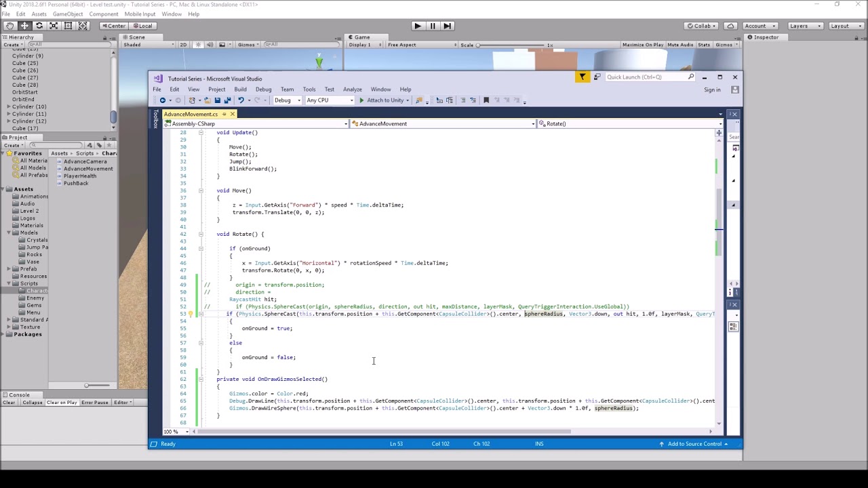Click Project search by label icon
The image size is (868, 488).
pos(99,145)
